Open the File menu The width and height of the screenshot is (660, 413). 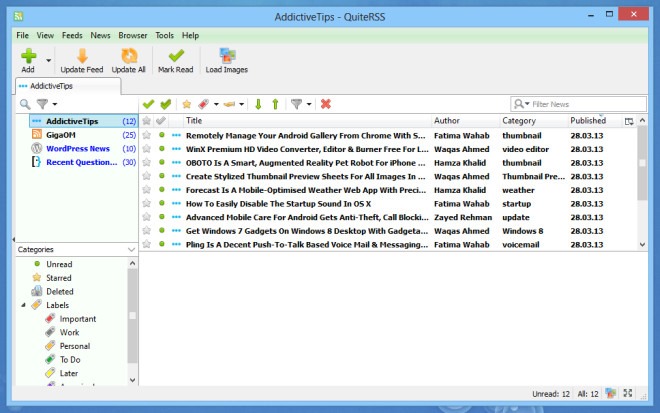(x=22, y=35)
